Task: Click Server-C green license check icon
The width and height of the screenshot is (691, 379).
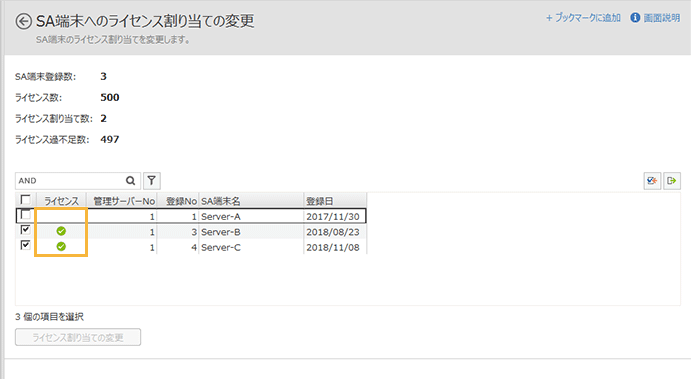Action: coord(61,246)
